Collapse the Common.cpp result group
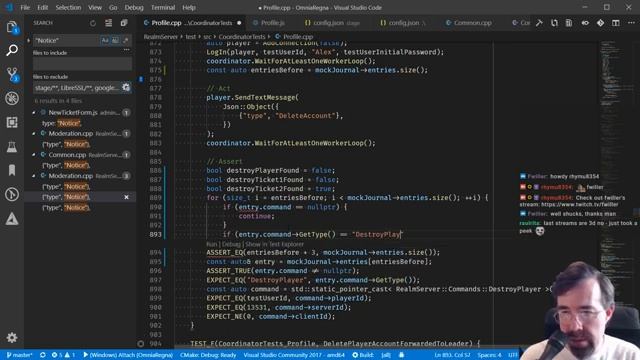This screenshot has width=640, height=360. point(34,155)
